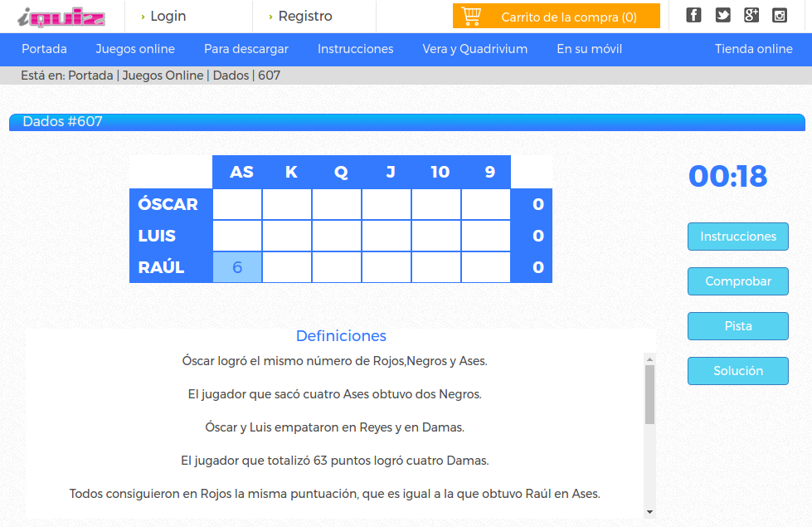
Task: Select Raúl's Q cell
Action: [337, 267]
